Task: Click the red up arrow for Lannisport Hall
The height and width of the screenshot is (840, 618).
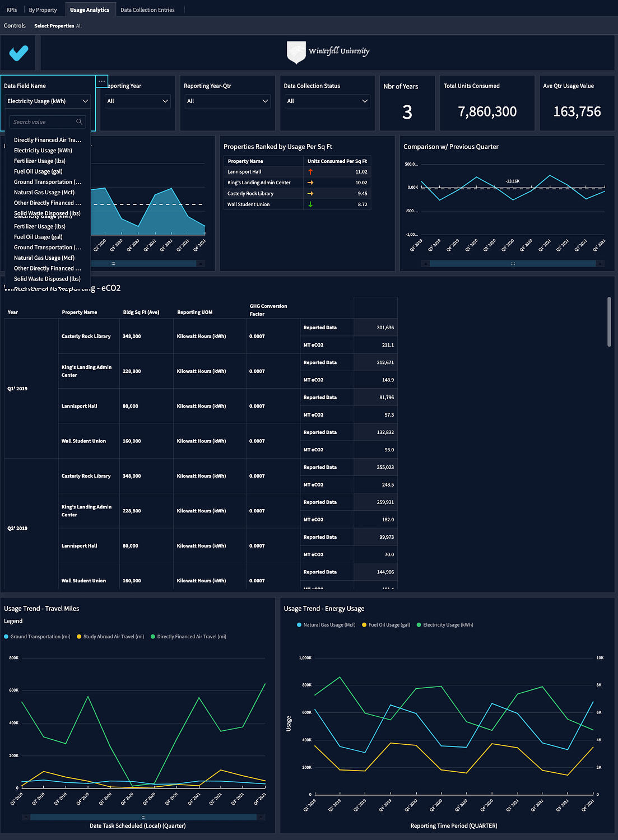Action: (310, 172)
